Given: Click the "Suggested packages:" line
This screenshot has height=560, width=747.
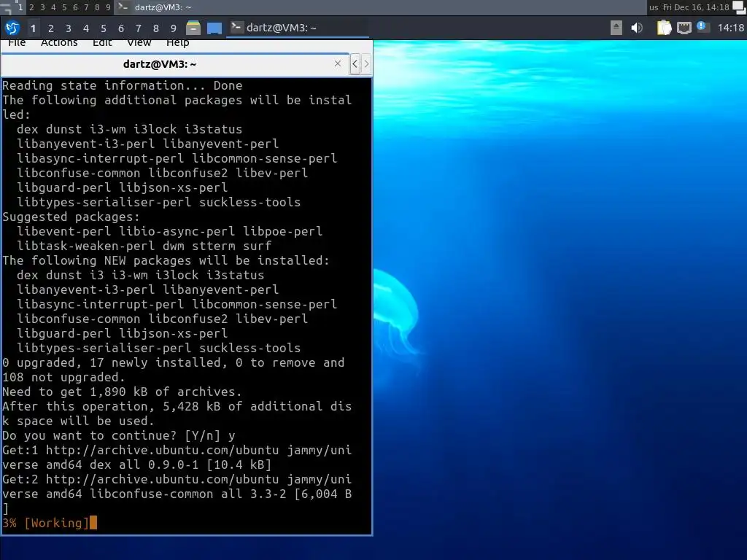Looking at the screenshot, I should coord(71,217).
